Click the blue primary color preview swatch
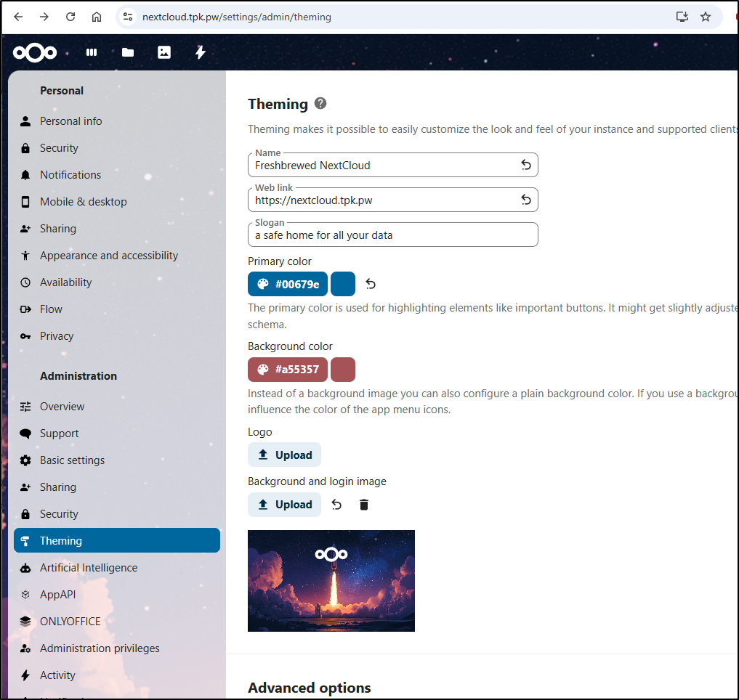 click(343, 284)
